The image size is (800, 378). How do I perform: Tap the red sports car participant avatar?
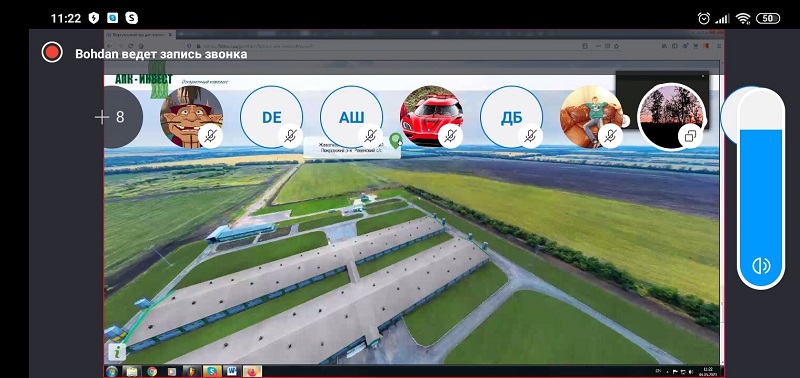point(431,117)
